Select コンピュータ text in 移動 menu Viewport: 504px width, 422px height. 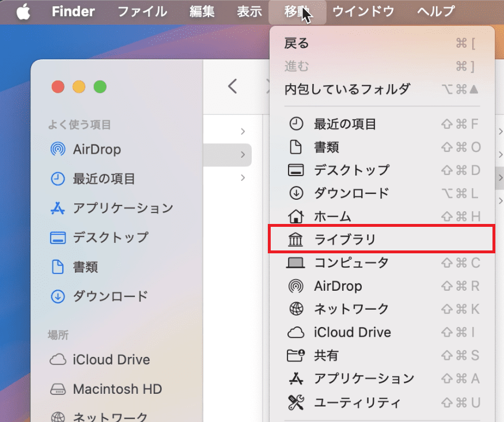point(351,263)
